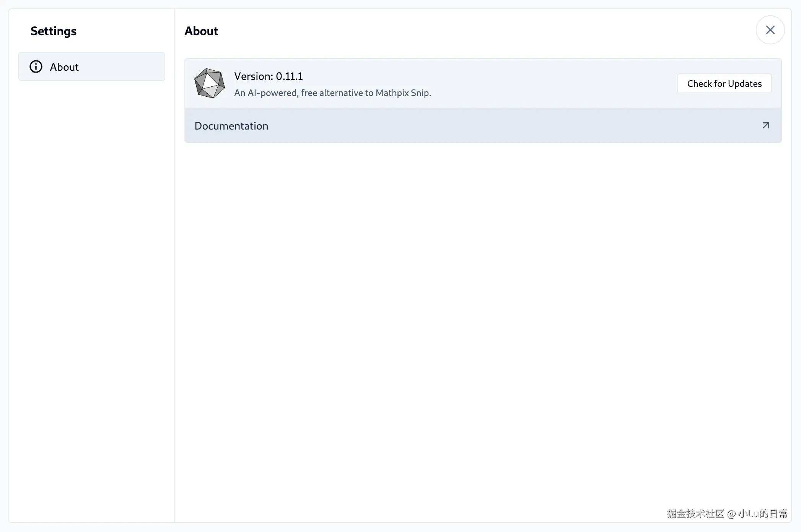Click the watermark text at bottom right
The height and width of the screenshot is (532, 801).
(727, 513)
